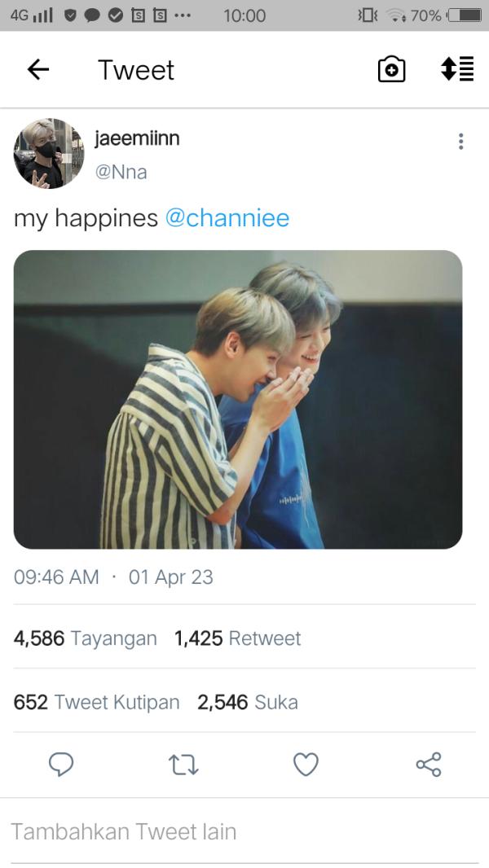View 652 Tweet Kutipan quotes
The width and height of the screenshot is (489, 868).
(x=96, y=702)
